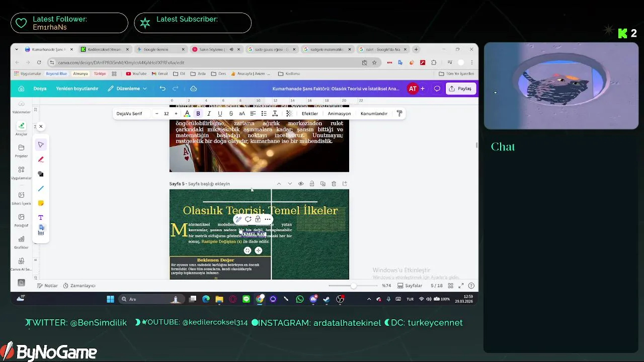Open the YouTube bookmark
The image size is (644, 362).
point(136,73)
